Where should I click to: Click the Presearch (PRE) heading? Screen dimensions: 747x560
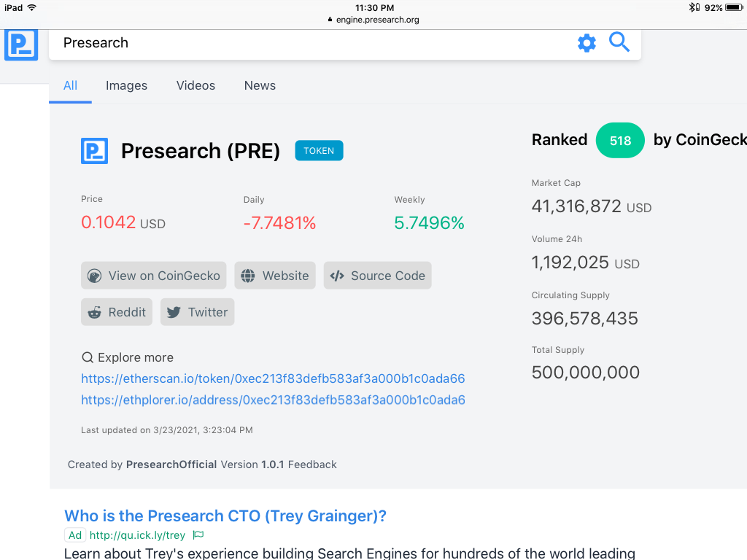click(x=201, y=151)
